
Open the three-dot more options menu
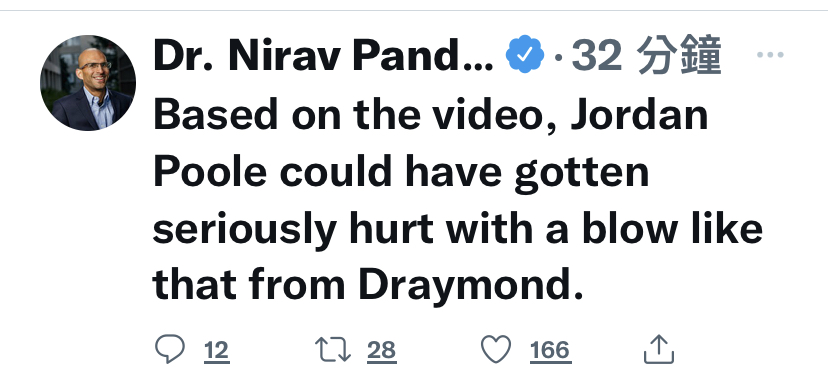(x=770, y=54)
